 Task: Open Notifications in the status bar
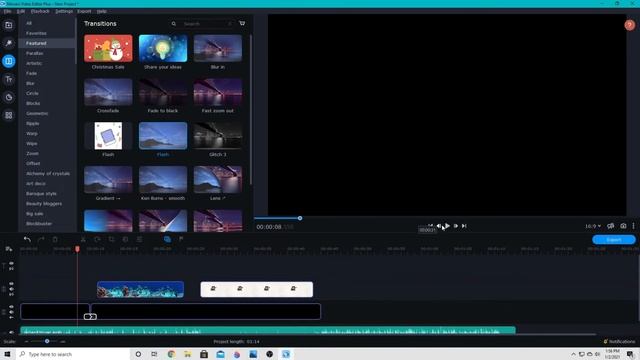619,341
